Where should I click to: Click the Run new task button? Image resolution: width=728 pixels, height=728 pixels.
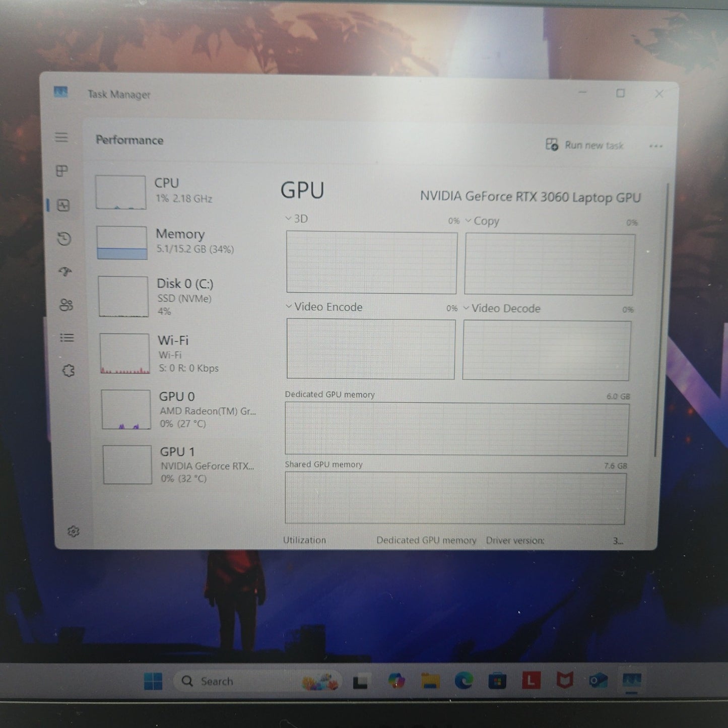click(x=584, y=145)
